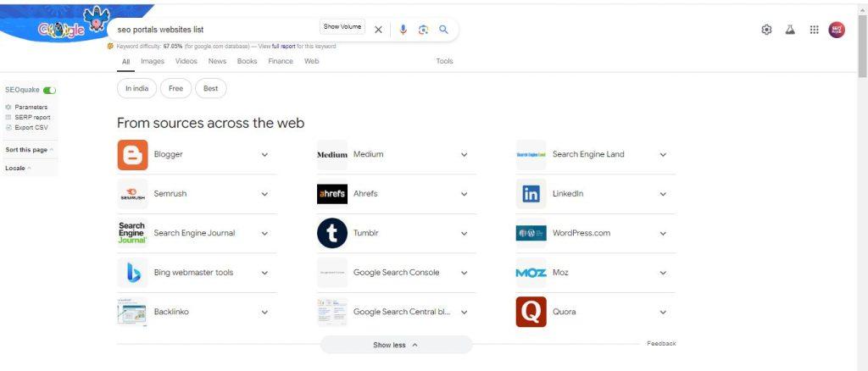Click the Search Engine Journal logo
Screen dimensions: 868x371
point(133,233)
